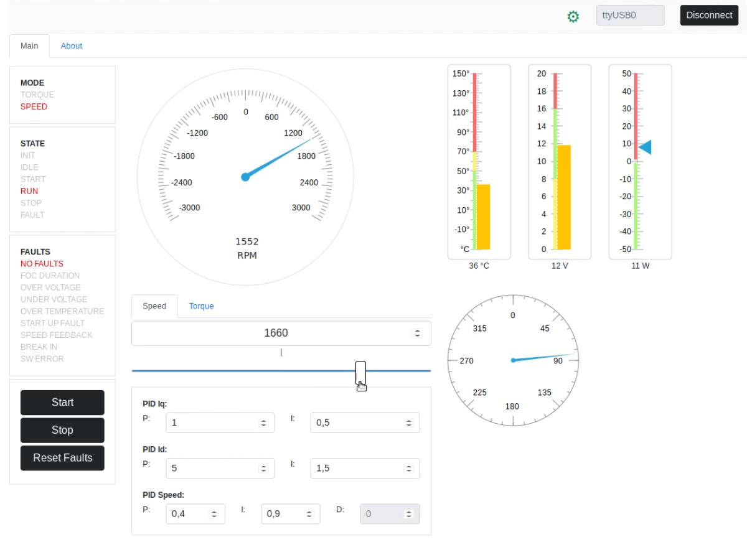Click the temperature bar gauge
Viewport: 747px width, 560px height.
[479, 162]
